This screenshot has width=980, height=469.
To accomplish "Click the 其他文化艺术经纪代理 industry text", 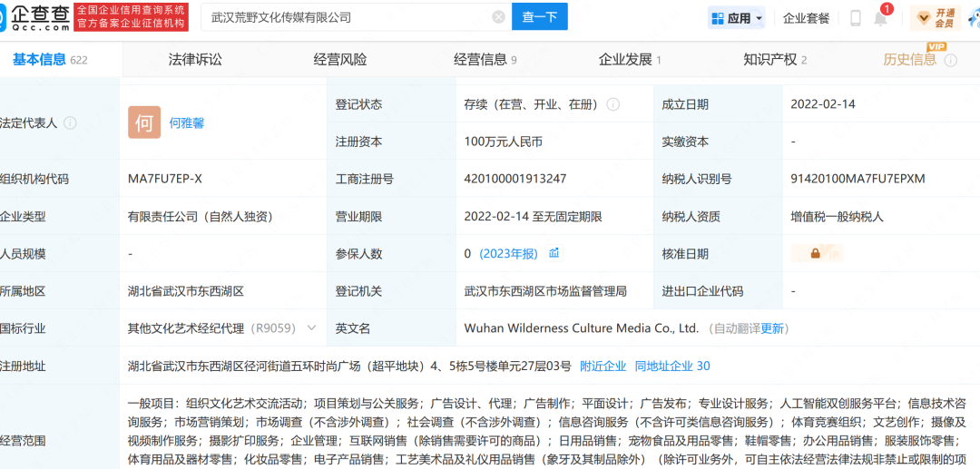I will [x=186, y=327].
